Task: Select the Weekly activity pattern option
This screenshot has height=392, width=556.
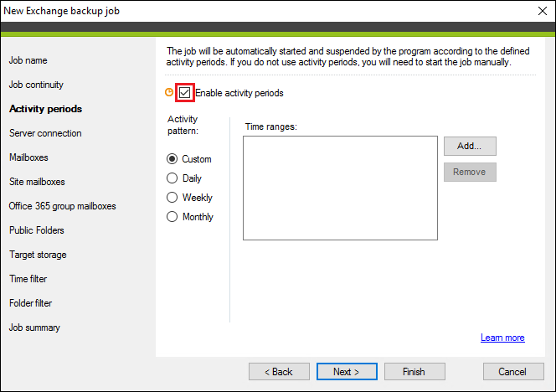Action: pos(172,197)
